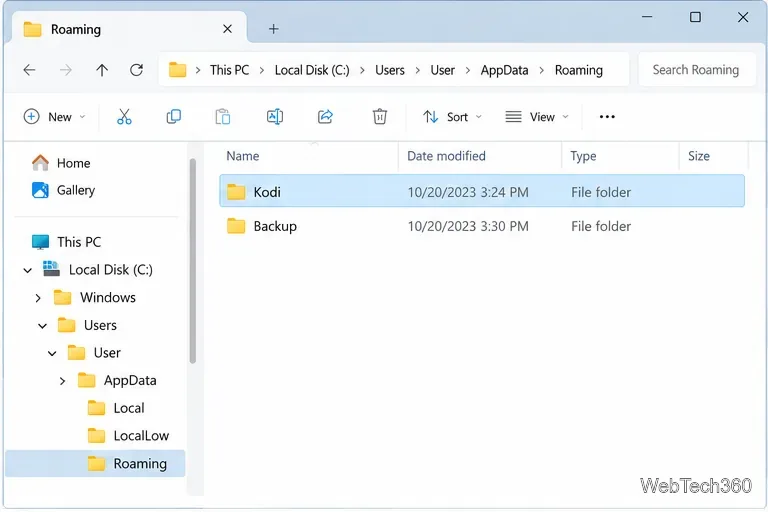Click the Backup folder name

click(275, 226)
